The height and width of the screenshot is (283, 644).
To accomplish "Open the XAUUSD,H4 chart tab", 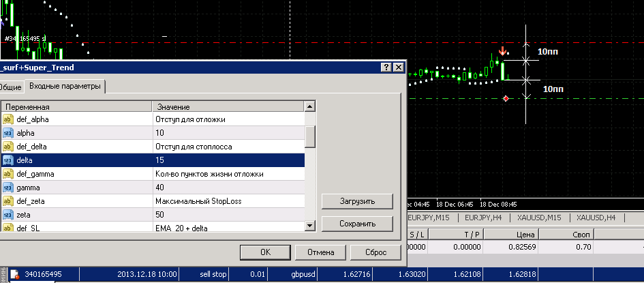I will (x=596, y=218).
